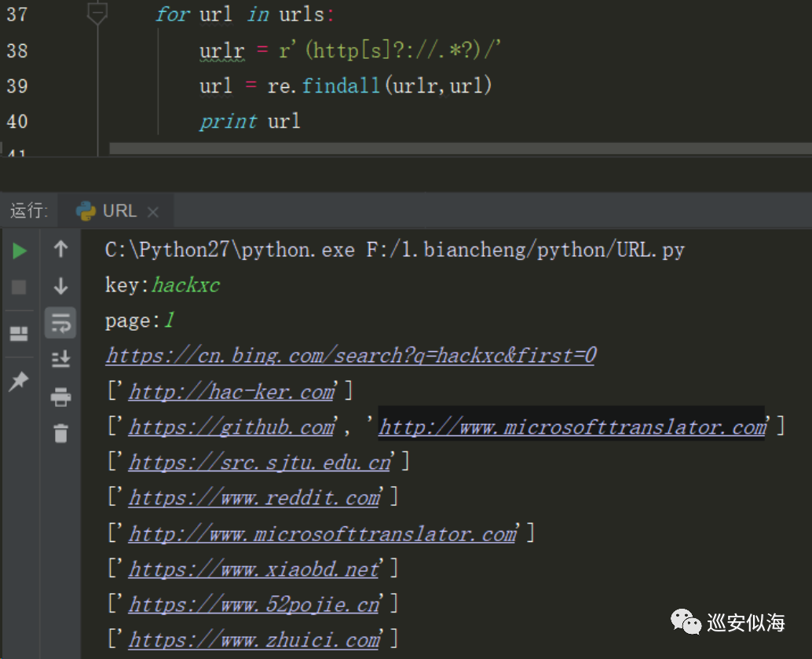Click 'urls' in the for statement

coord(302,14)
